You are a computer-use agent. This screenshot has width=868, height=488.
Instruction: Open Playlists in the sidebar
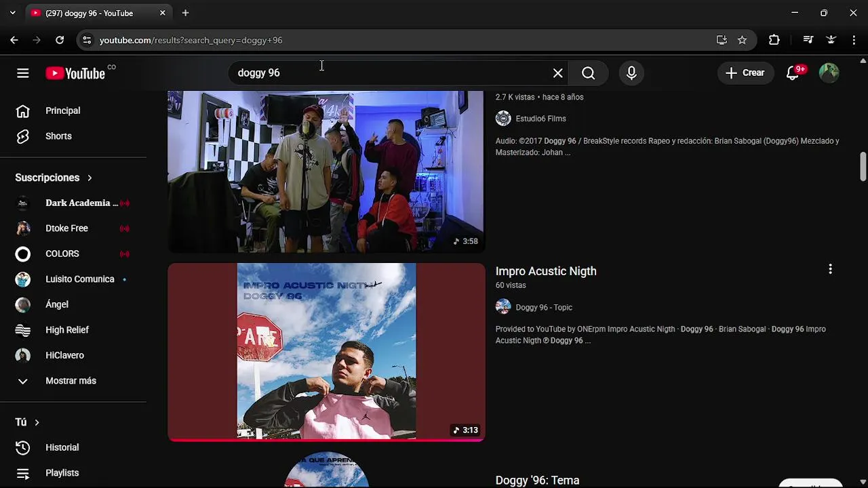tap(73, 473)
